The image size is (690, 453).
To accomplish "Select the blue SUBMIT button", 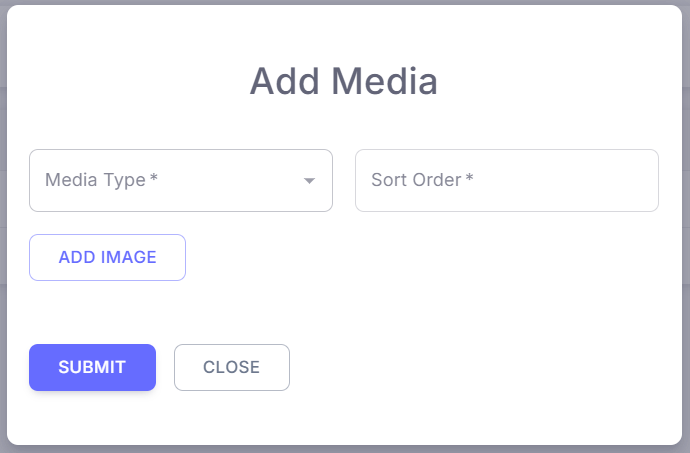I will click(92, 367).
